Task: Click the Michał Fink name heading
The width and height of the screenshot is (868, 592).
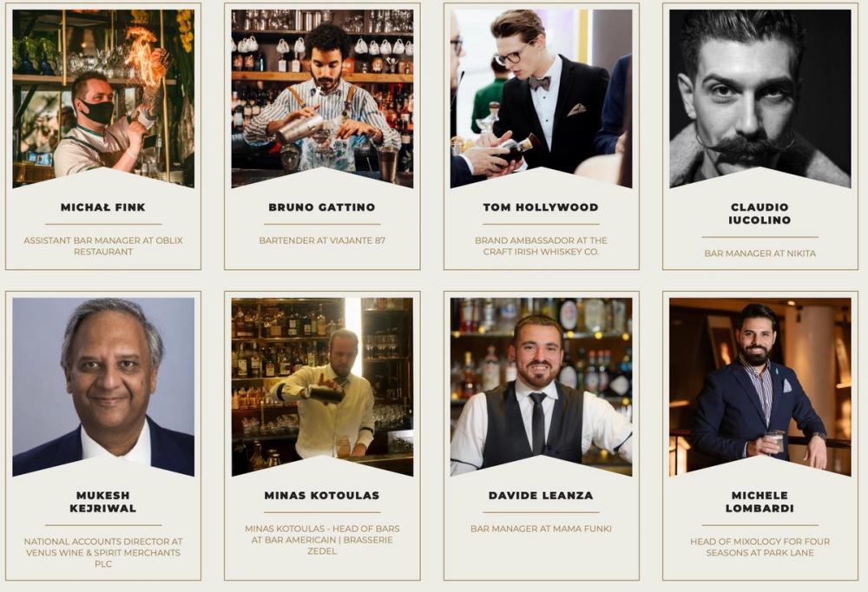Action: [103, 207]
